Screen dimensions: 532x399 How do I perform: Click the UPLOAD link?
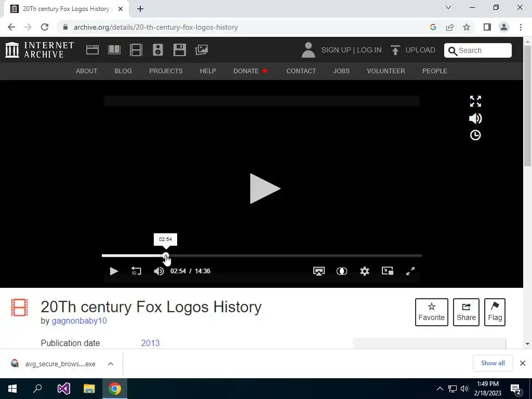pos(420,50)
